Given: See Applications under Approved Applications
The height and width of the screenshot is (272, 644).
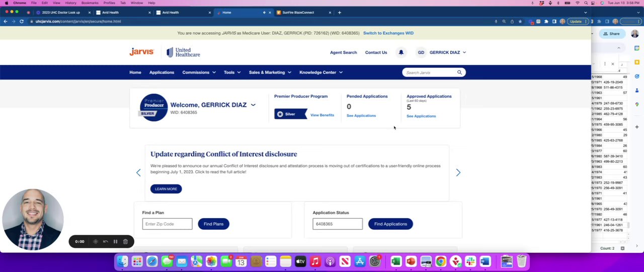Looking at the screenshot, I should click(421, 116).
